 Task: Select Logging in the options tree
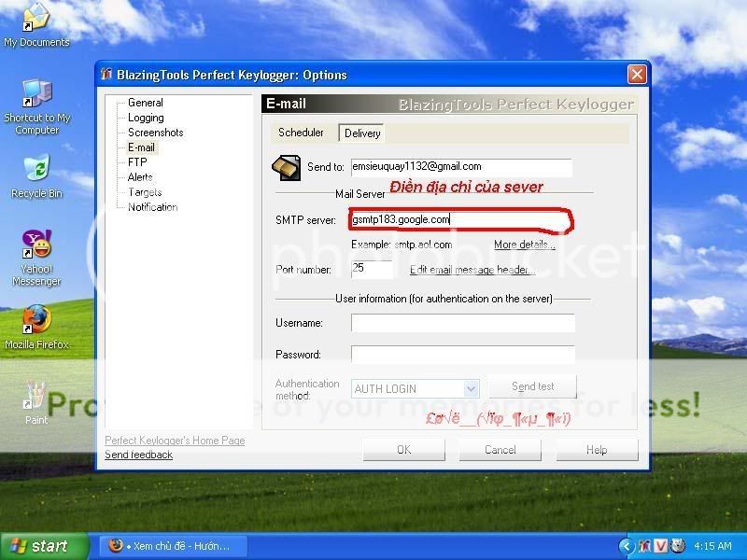pos(146,118)
